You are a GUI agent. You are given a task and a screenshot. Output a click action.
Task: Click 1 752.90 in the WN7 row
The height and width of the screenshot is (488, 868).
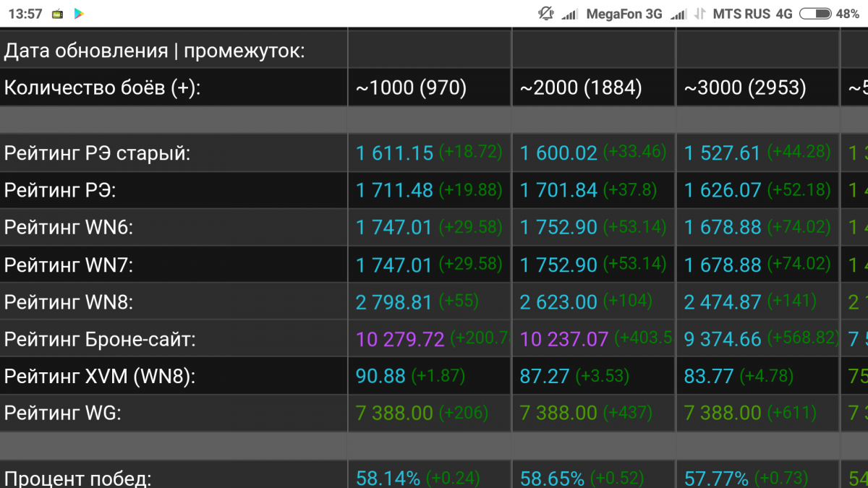(x=558, y=265)
